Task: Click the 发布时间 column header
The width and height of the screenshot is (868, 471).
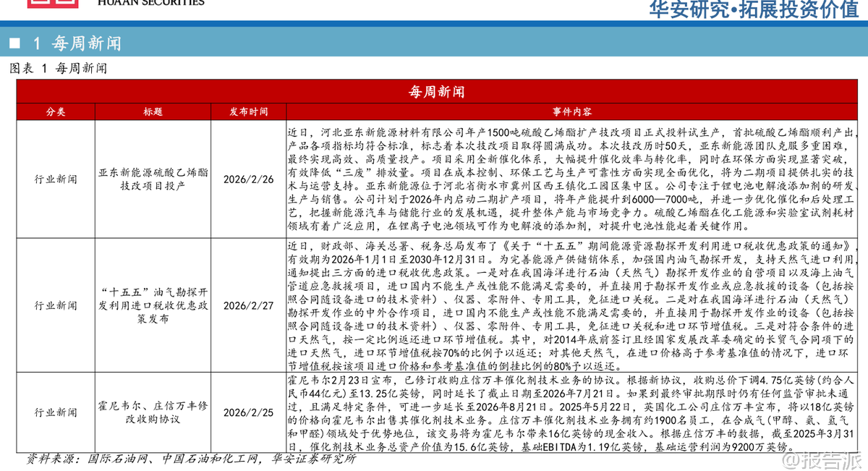Action: (x=248, y=112)
